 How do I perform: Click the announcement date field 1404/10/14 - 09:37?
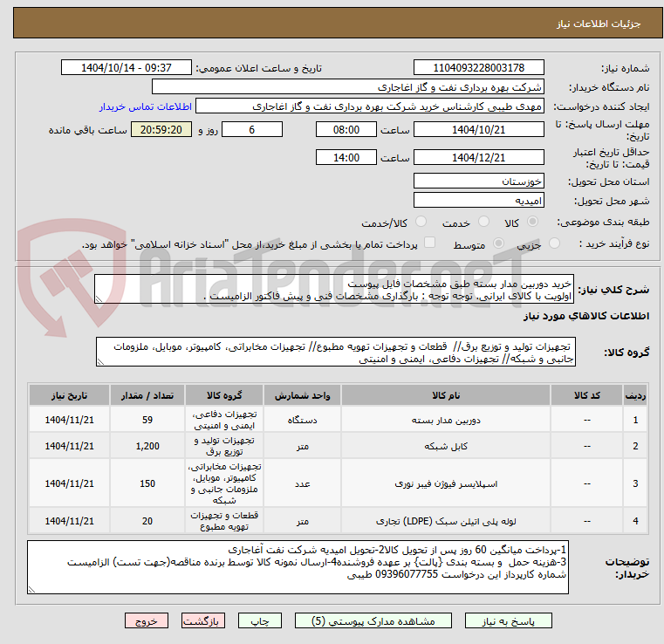click(127, 68)
